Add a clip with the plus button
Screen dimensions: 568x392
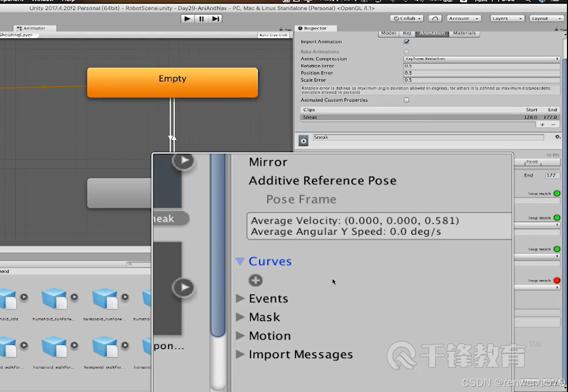tap(542, 125)
